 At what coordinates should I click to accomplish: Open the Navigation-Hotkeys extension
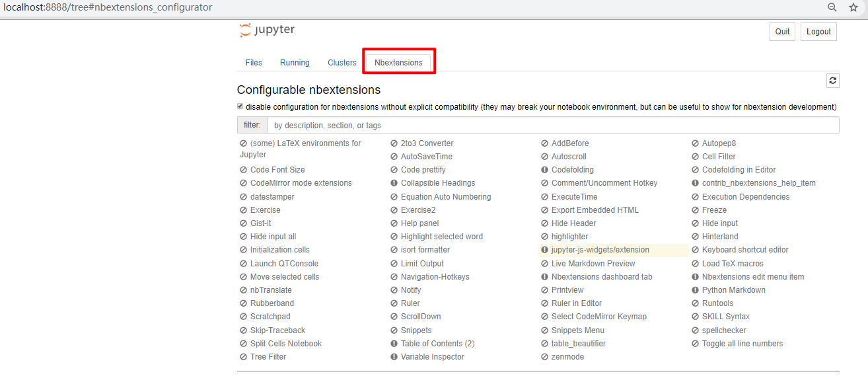435,277
